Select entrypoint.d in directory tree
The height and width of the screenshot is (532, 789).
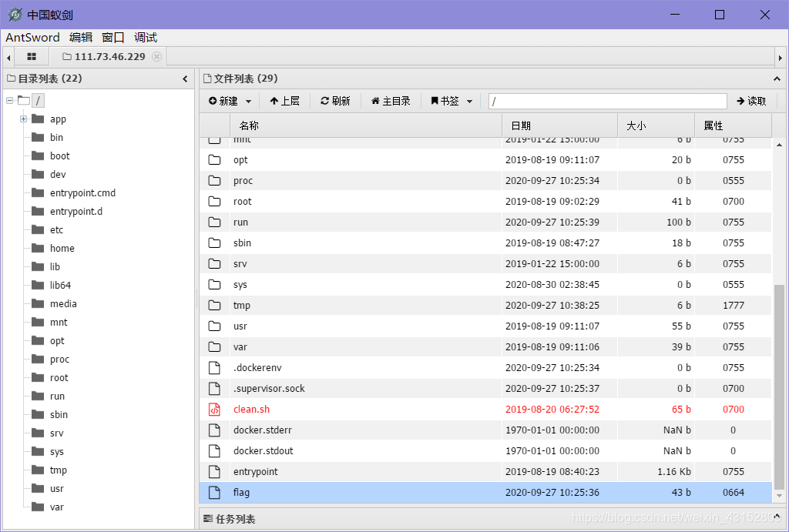76,212
